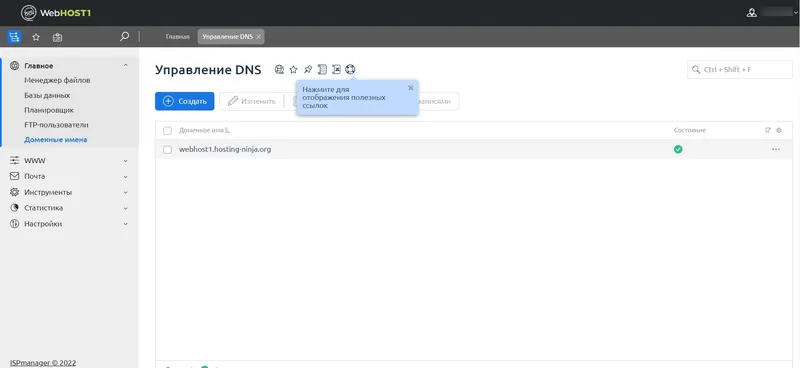Expand the Настройки section
Screen dimensions: 800x368
[126, 224]
